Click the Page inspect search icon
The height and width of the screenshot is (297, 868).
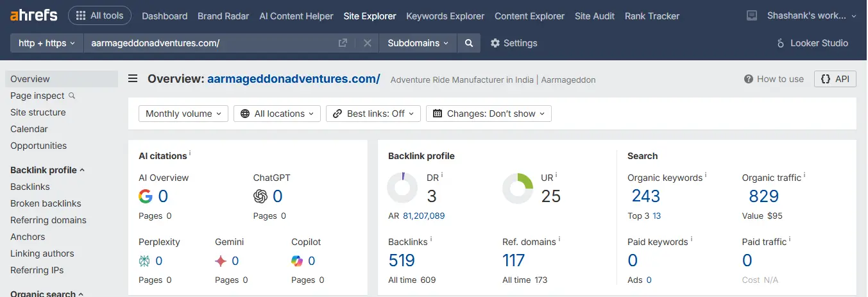72,96
